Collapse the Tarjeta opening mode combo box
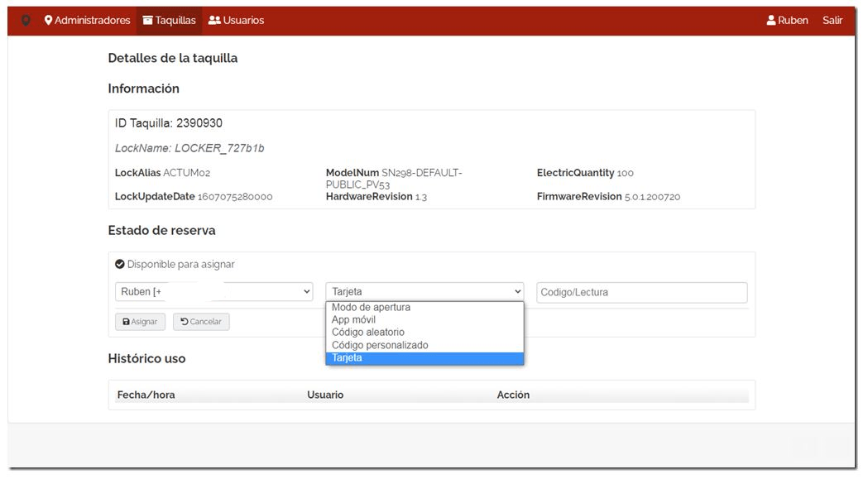 [424, 292]
